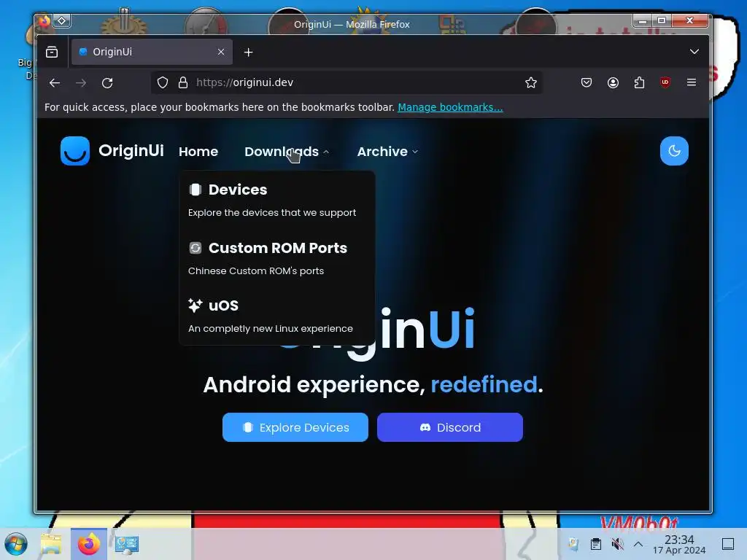747x560 pixels.
Task: Toggle the window pin diamond icon in titlebar
Action: click(x=62, y=21)
